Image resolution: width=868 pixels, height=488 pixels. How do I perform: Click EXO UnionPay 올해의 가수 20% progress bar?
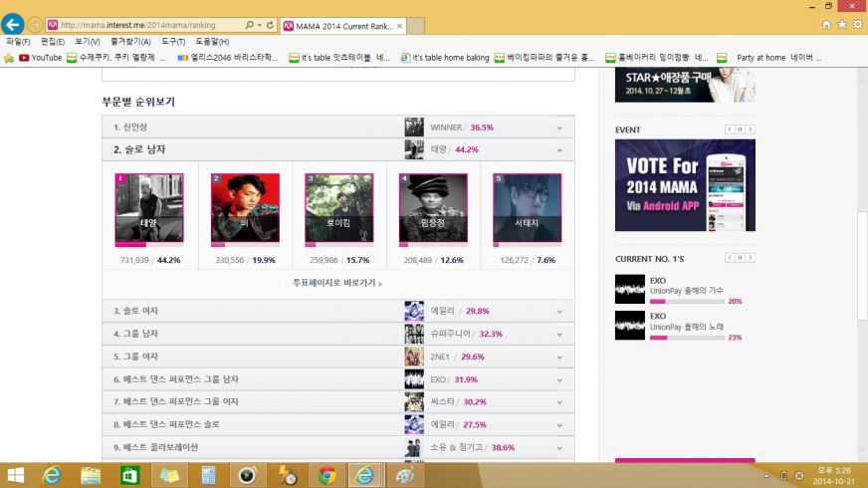pyautogui.click(x=687, y=302)
